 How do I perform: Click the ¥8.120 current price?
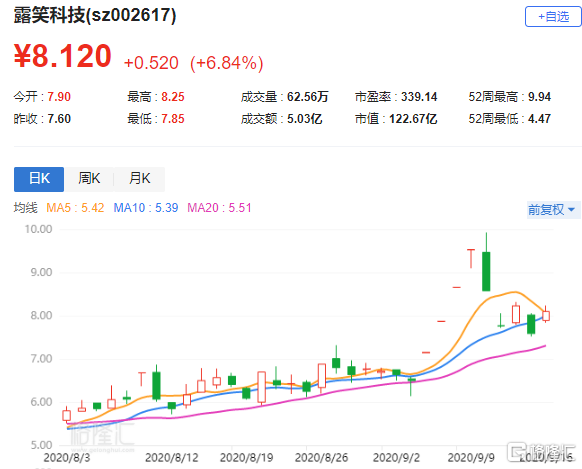[62, 56]
